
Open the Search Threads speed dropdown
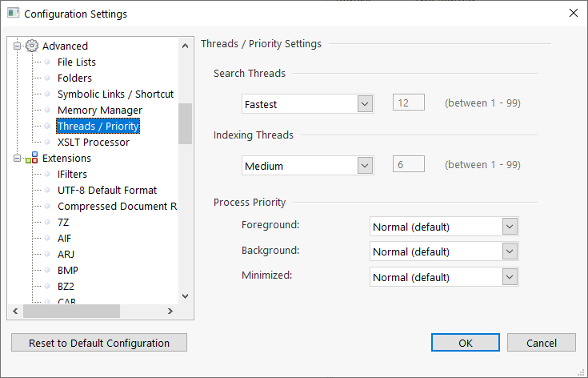[307, 104]
